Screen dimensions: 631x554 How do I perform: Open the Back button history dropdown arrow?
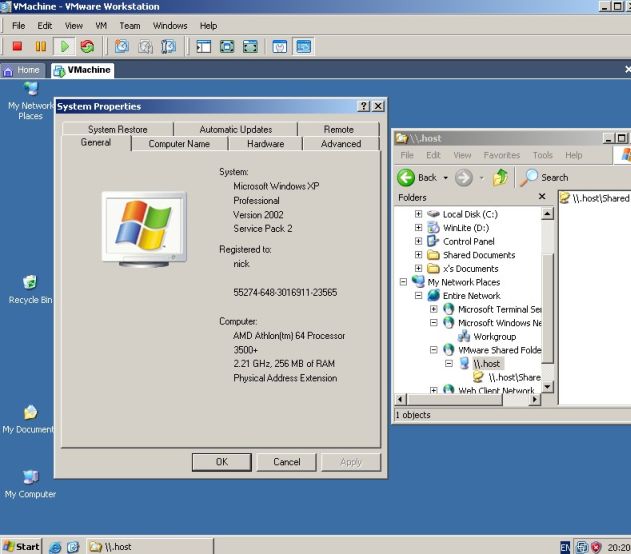coord(445,178)
